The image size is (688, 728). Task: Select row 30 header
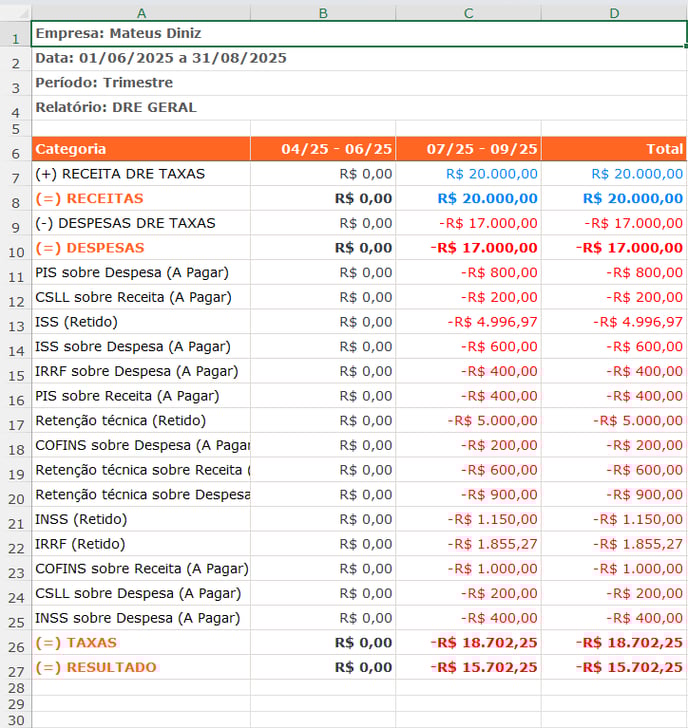tap(15, 720)
